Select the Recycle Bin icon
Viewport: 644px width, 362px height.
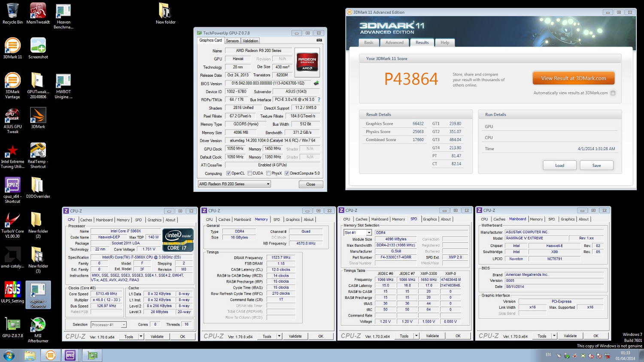pyautogui.click(x=12, y=13)
